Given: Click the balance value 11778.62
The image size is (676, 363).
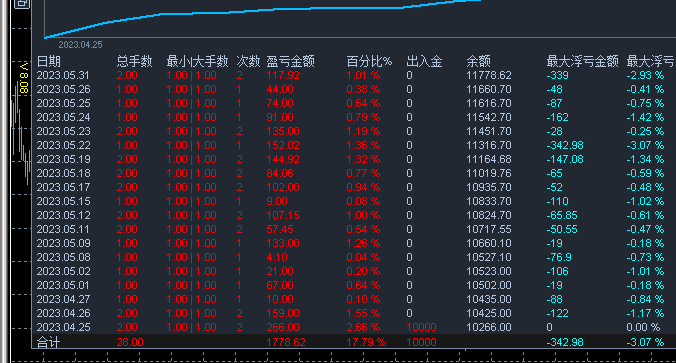Looking at the screenshot, I should coord(488,75).
